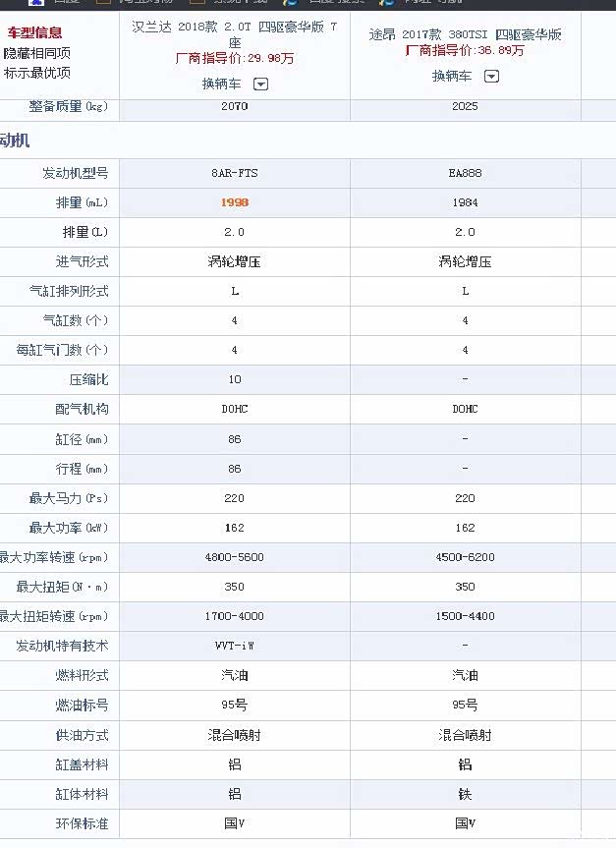Click the 供油方式 row label
Image resolution: width=616 pixels, height=848 pixels.
(x=82, y=735)
